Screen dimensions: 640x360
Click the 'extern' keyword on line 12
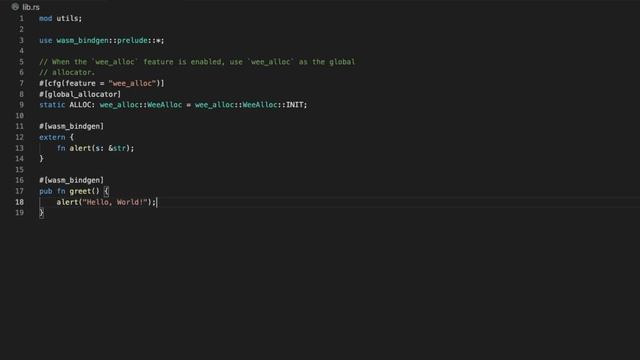52,138
